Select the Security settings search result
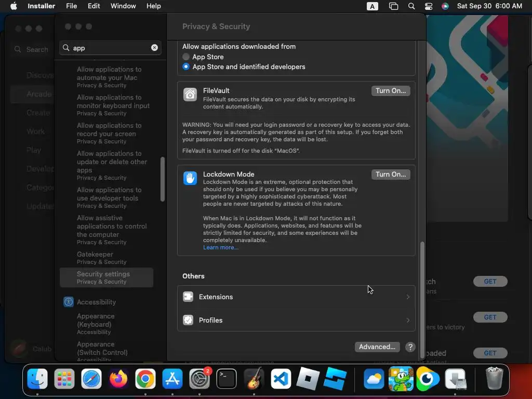Screen dimensions: 532x399 point(107,277)
